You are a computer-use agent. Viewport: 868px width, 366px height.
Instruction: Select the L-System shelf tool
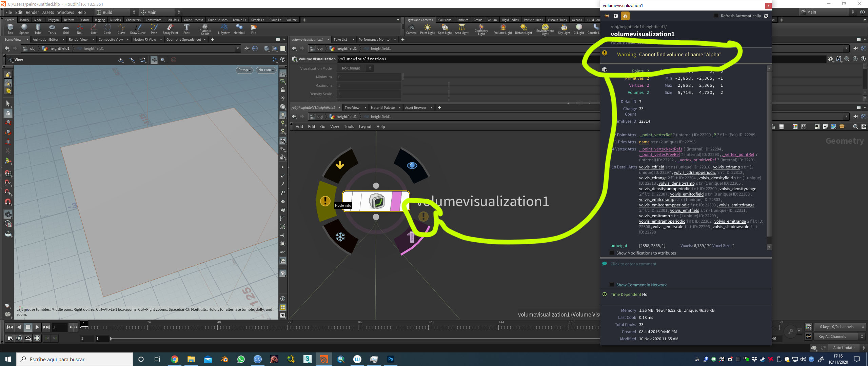coord(224,29)
